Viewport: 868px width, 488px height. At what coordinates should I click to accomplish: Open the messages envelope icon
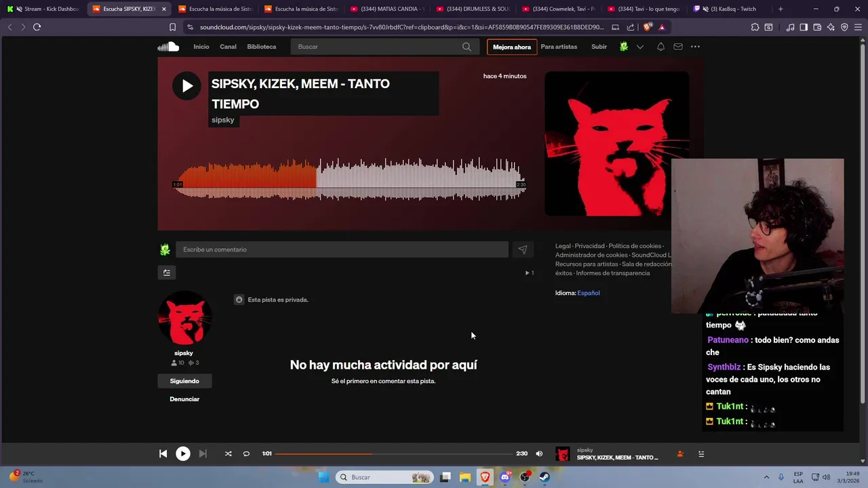678,47
